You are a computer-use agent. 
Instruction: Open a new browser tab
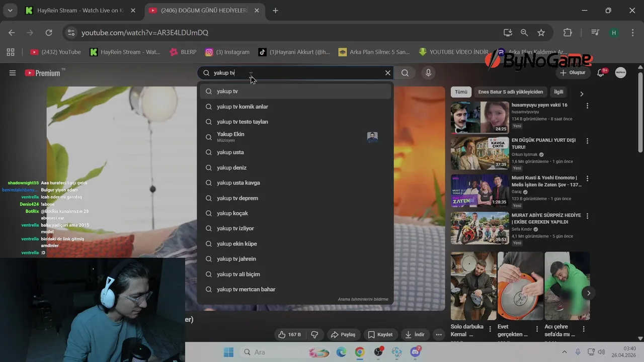tap(275, 11)
